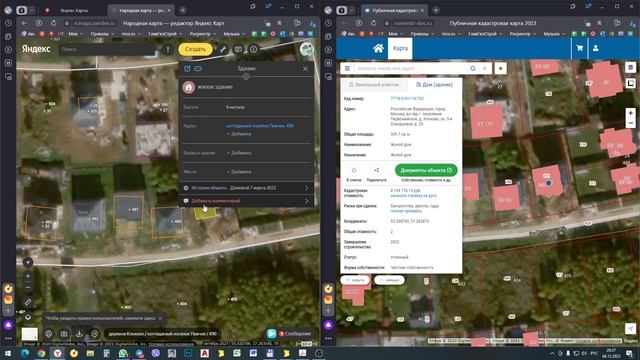Clear the cadastral search field
640x360 pixels.
(x=484, y=69)
